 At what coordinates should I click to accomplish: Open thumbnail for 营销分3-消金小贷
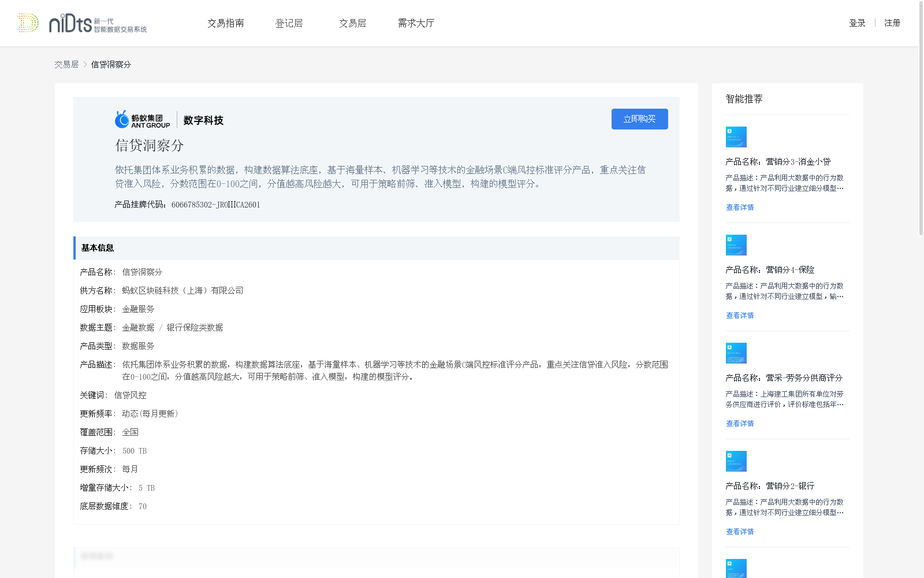(736, 137)
